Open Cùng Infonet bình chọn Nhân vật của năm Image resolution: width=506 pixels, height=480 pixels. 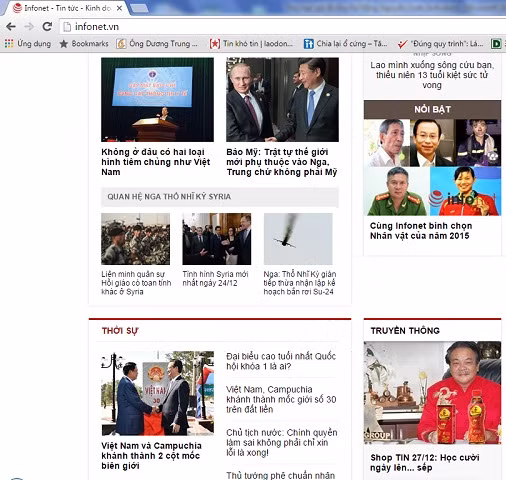(421, 231)
